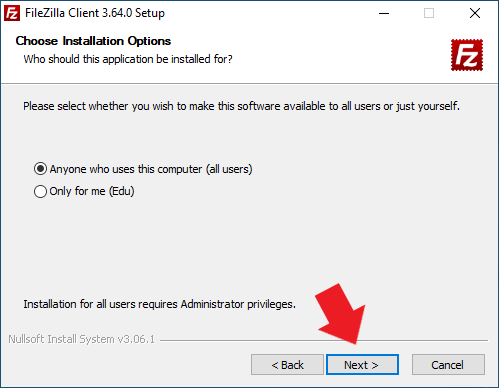Click the "Nullsoft Install System v3.06.1" branding text

(x=82, y=339)
